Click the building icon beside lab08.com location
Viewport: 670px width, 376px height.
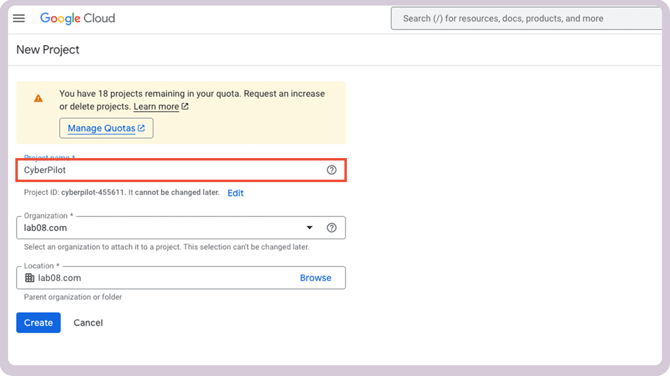coord(29,278)
